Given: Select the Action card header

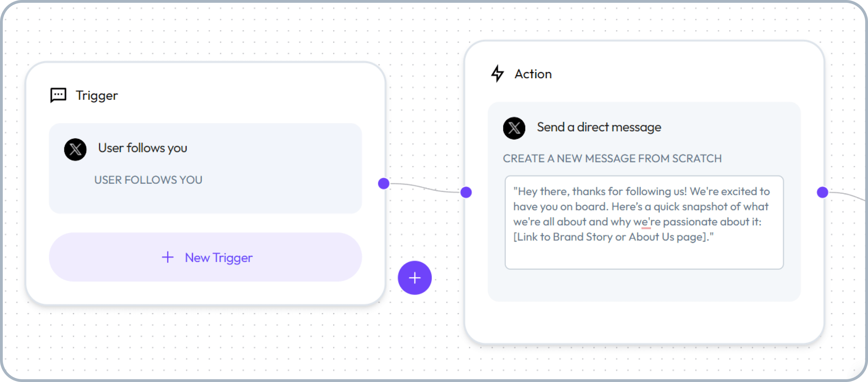Looking at the screenshot, I should point(533,74).
